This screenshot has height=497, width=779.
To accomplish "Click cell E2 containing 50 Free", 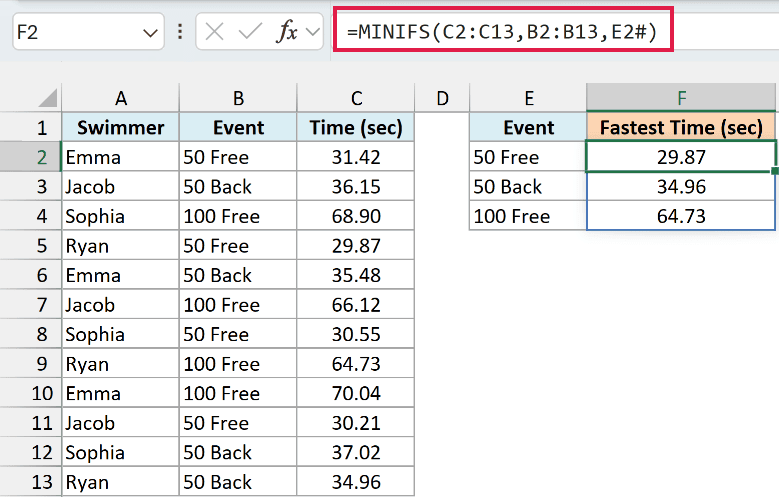I will [529, 157].
